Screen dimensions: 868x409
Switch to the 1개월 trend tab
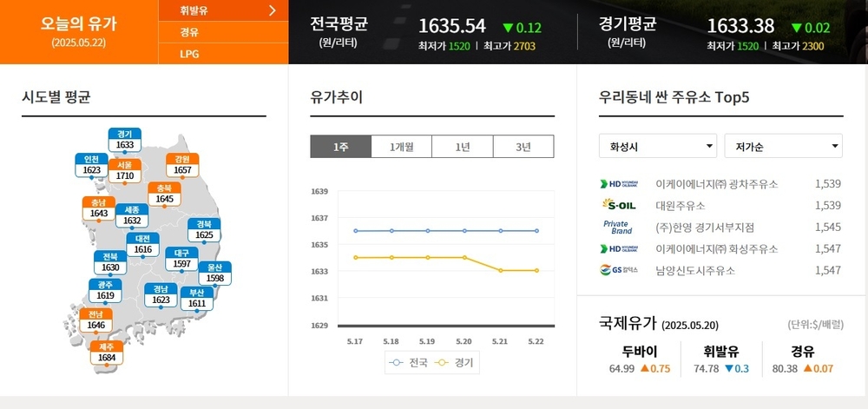pos(401,147)
